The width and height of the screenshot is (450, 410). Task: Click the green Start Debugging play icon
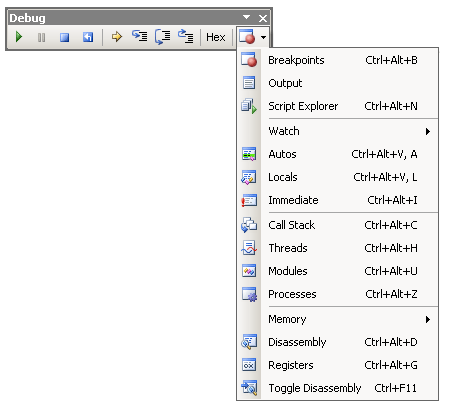(19, 37)
